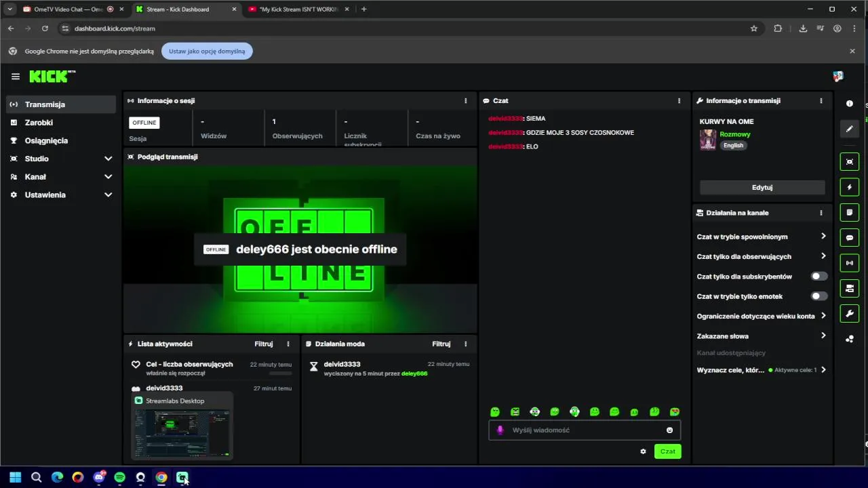Click the pencil edit icon in right sidebar
Screen dimensions: 868x488
coord(850,129)
